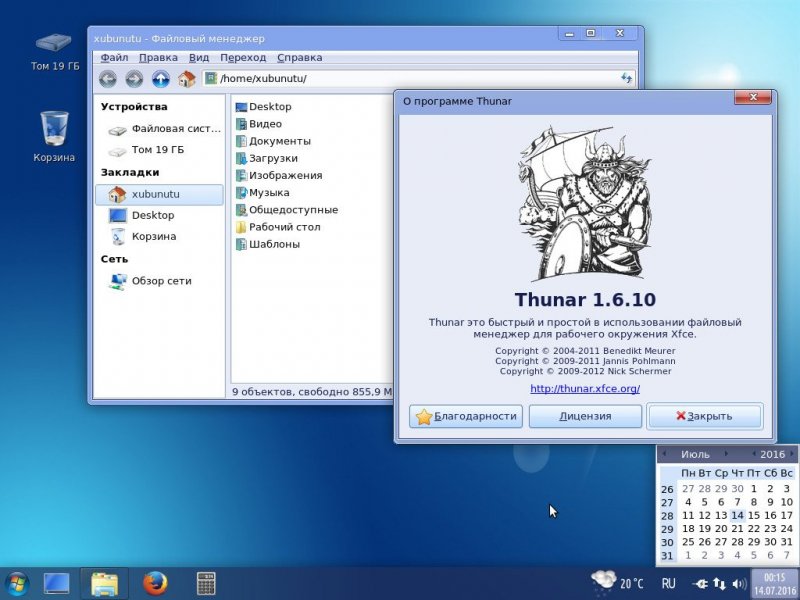Switch keyboard layout via the RU indicator
Viewport: 800px width, 600px height.
coord(668,583)
